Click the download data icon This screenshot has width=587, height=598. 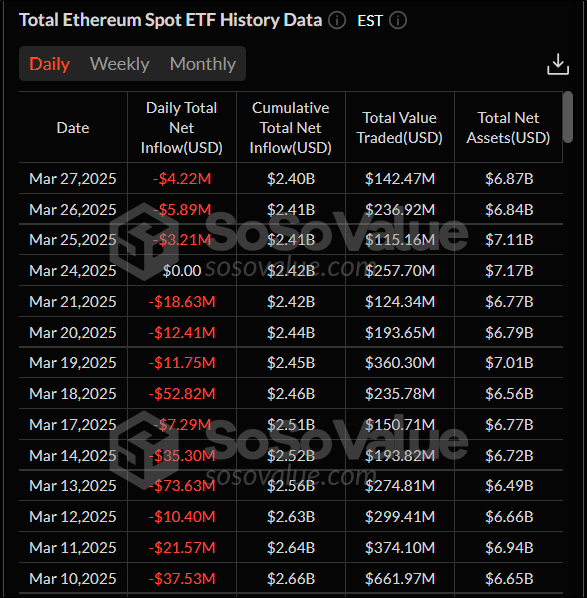tap(558, 64)
